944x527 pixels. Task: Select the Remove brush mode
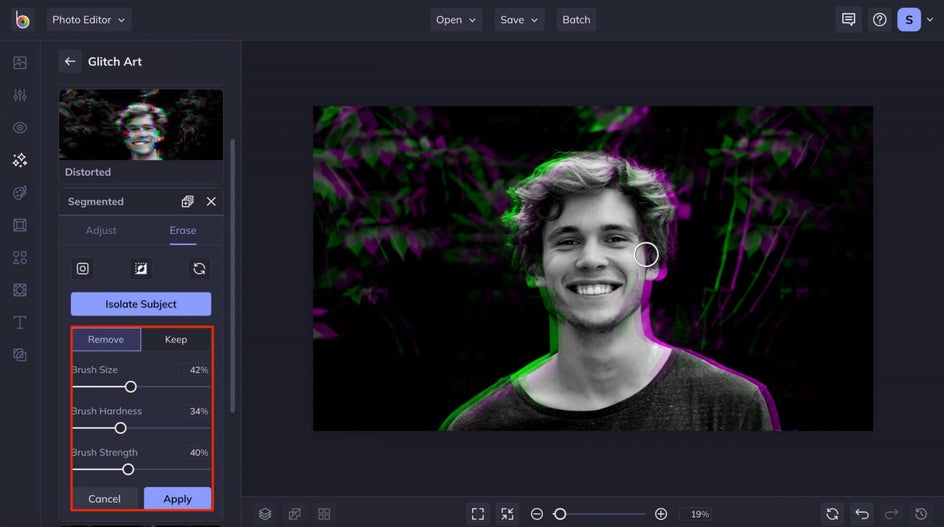106,340
